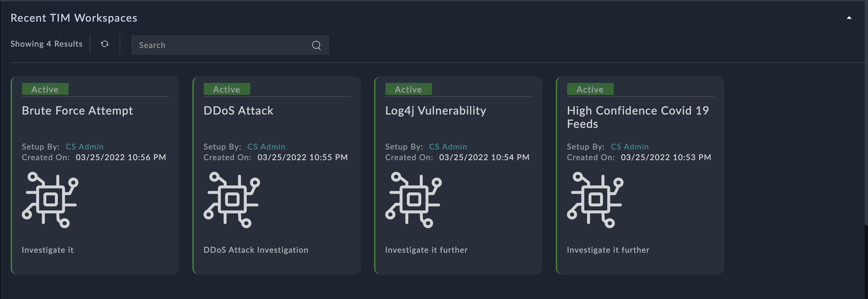
Task: Open the Brute Force Attempt workspace title
Action: point(77,111)
